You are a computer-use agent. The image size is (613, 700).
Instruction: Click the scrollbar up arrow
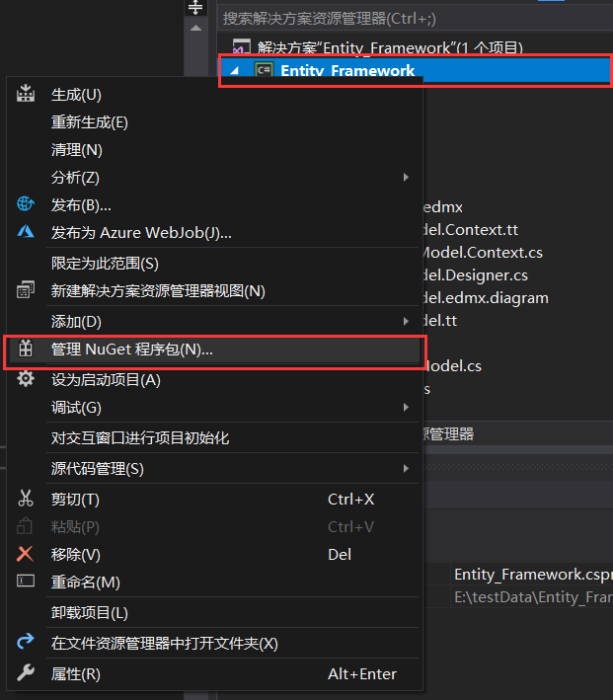coord(195,28)
